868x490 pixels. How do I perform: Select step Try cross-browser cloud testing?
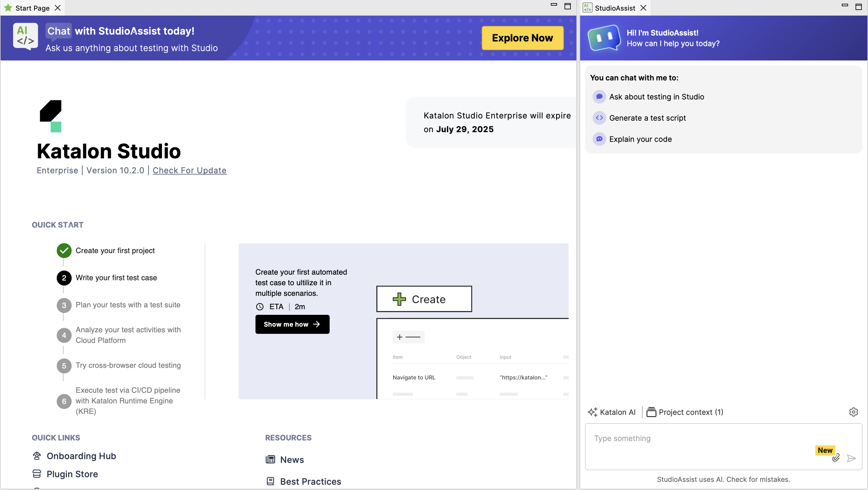coord(128,365)
